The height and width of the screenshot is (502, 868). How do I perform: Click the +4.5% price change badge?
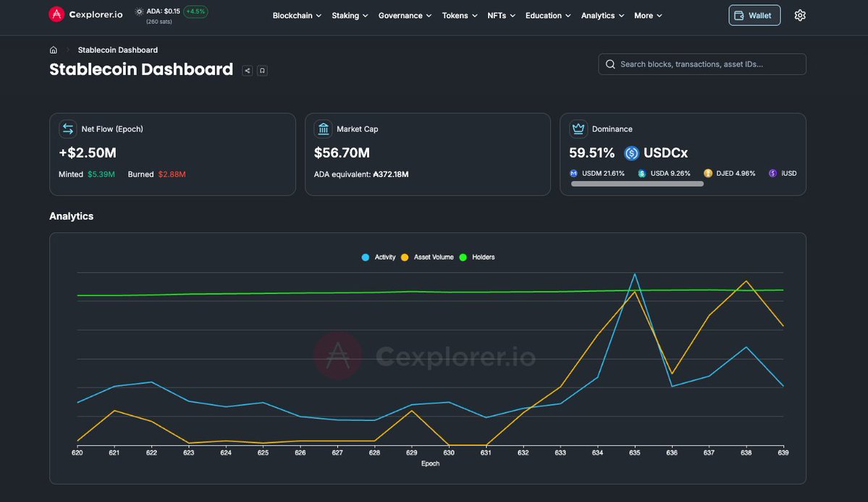[195, 12]
